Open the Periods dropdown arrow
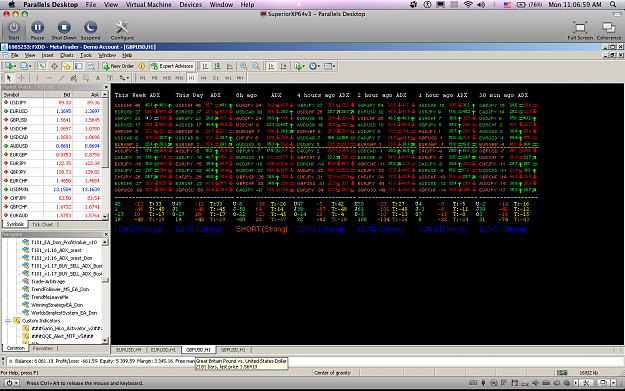This screenshot has width=625, height=391. tap(319, 66)
